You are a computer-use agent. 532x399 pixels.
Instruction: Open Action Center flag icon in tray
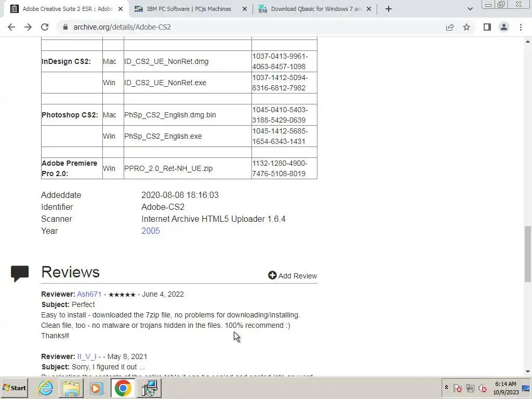[x=457, y=388]
